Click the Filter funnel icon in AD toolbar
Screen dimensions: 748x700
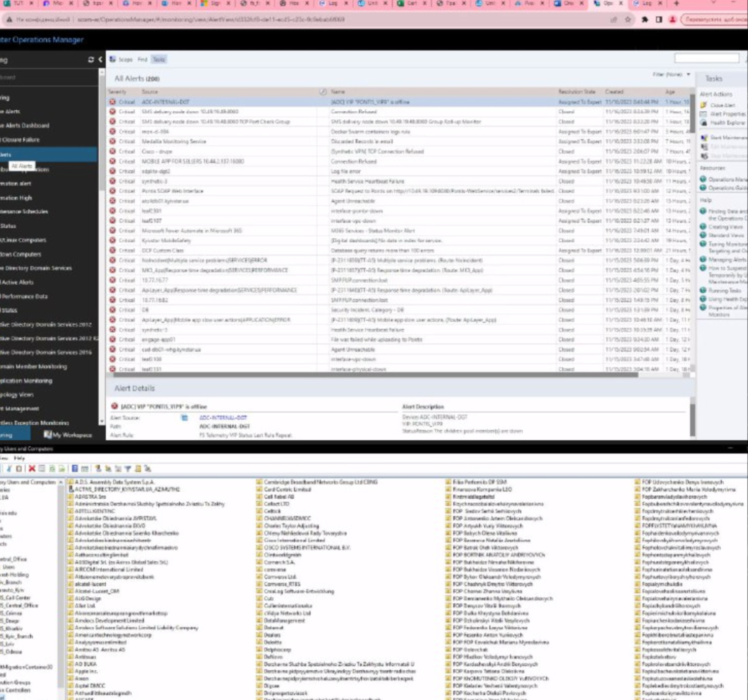click(128, 469)
